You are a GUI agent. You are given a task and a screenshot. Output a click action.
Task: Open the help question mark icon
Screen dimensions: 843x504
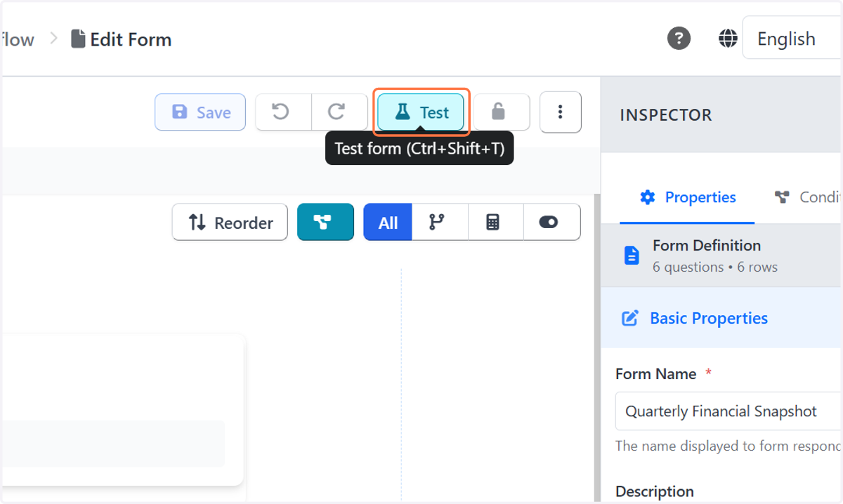(x=679, y=38)
